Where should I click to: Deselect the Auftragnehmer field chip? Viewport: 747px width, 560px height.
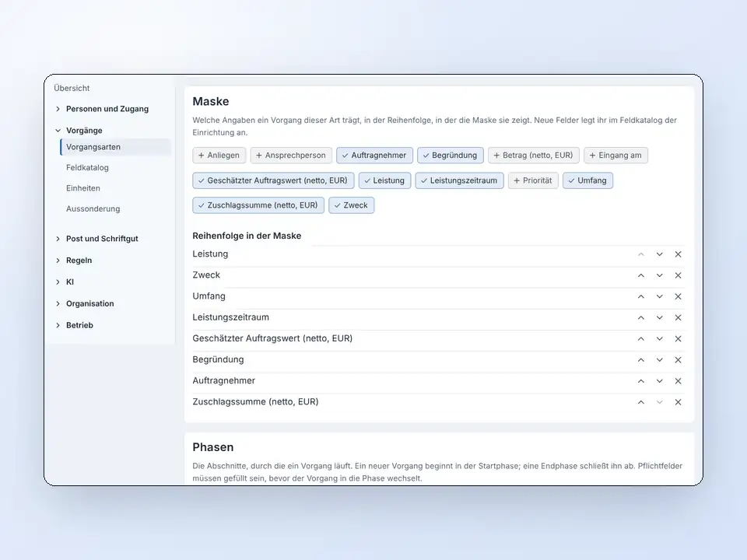[x=374, y=156]
